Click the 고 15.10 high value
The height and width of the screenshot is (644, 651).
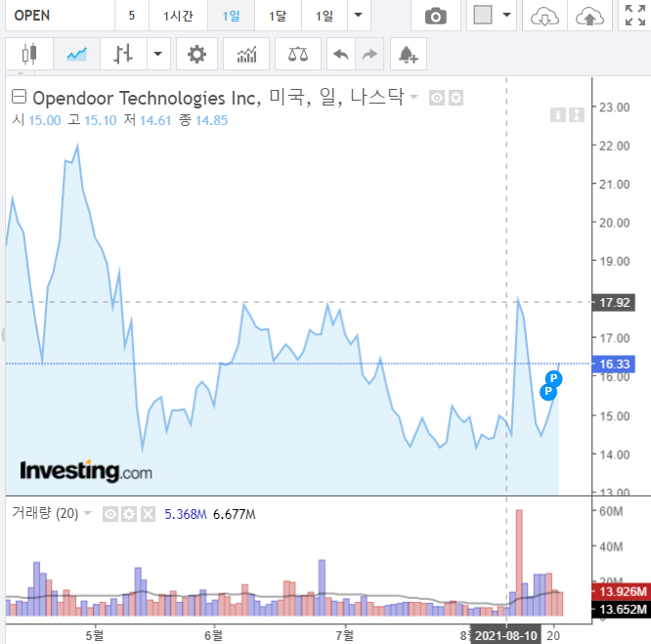tap(93, 120)
